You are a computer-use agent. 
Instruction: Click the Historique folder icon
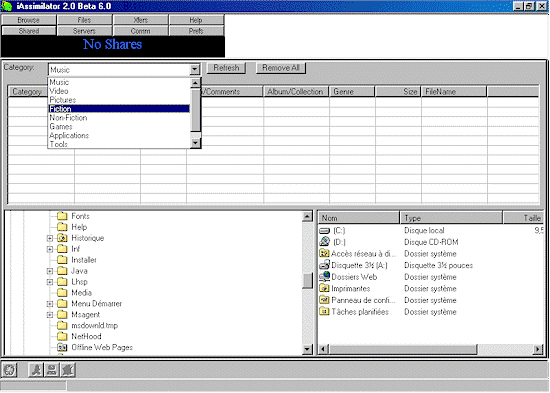click(x=62, y=238)
